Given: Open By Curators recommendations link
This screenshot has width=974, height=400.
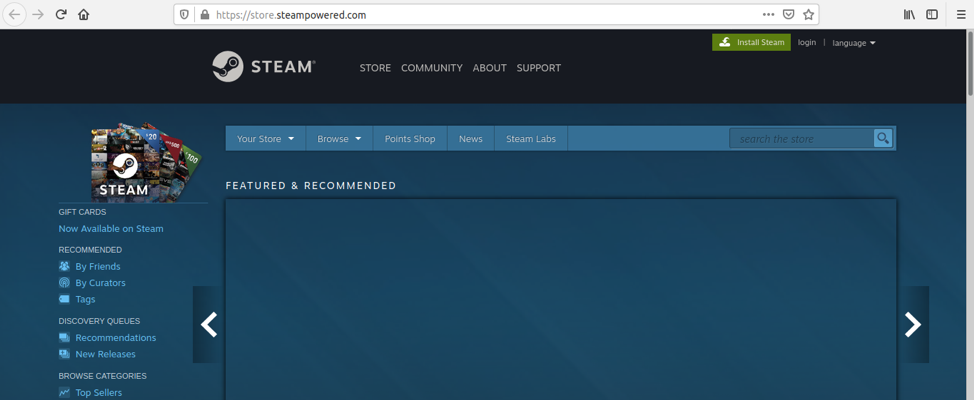Looking at the screenshot, I should click(100, 283).
